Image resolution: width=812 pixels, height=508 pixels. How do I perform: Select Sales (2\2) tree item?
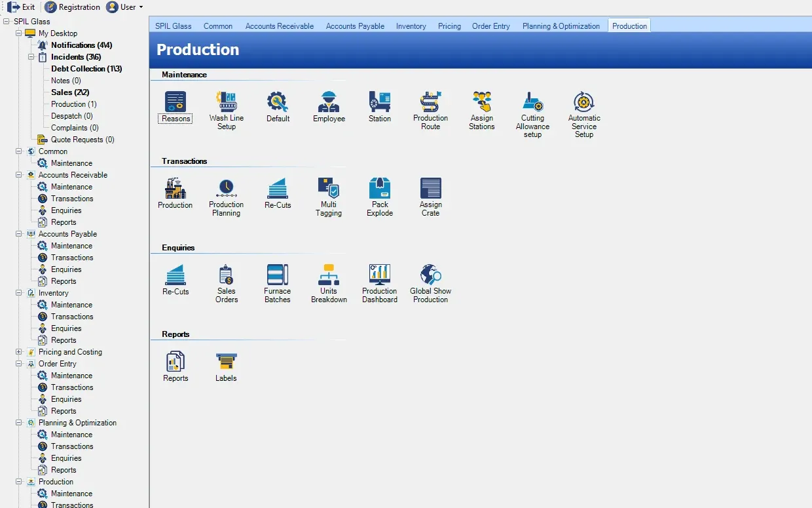point(70,92)
